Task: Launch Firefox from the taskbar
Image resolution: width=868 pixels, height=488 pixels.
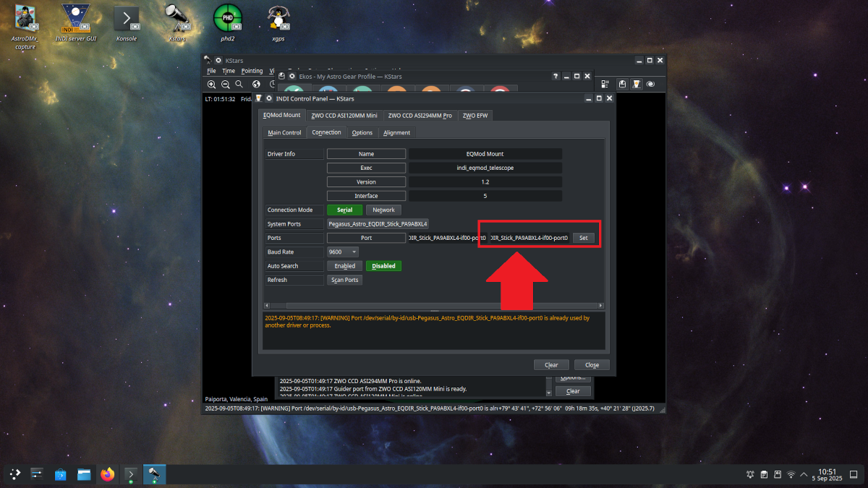Action: (108, 474)
